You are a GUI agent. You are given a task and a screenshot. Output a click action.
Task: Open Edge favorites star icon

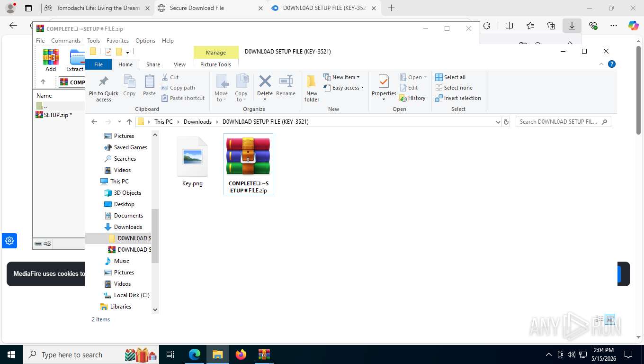pyautogui.click(x=530, y=26)
